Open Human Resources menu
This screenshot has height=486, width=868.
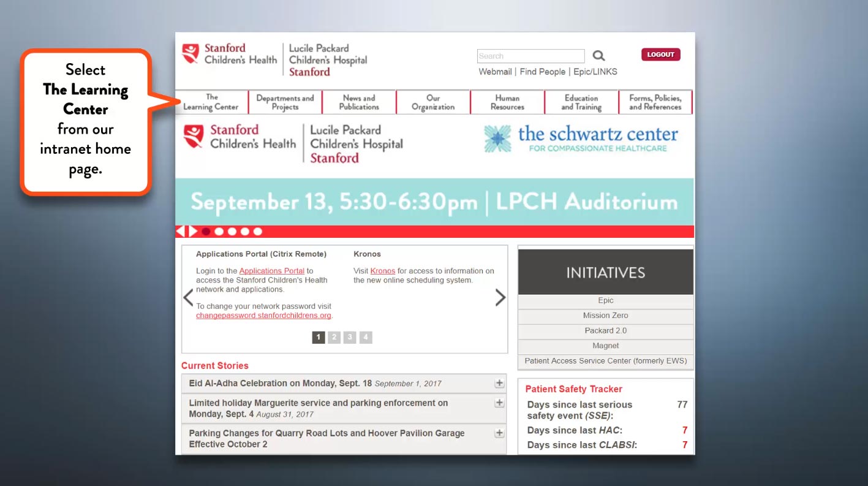point(507,102)
